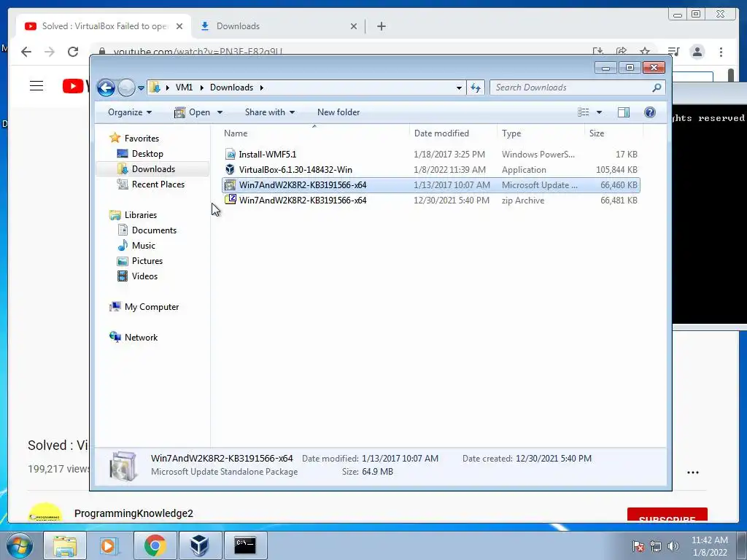Toggle the preview pane icon
The height and width of the screenshot is (560, 747).
[624, 112]
